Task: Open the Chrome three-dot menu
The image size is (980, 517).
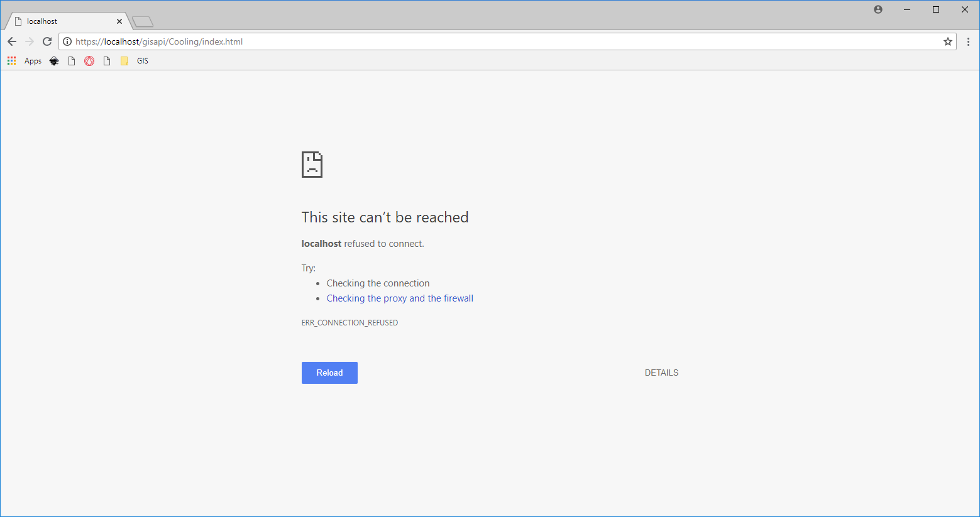Action: (968, 41)
